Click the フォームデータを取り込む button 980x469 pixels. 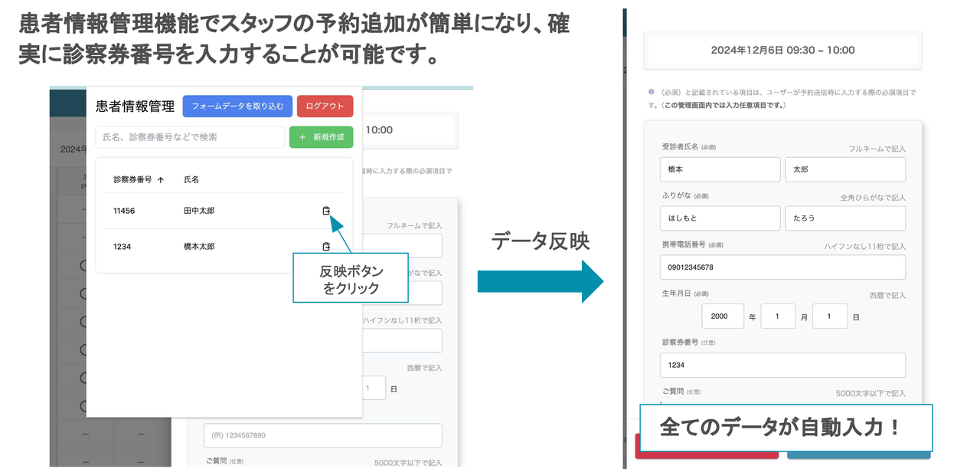[x=238, y=106]
